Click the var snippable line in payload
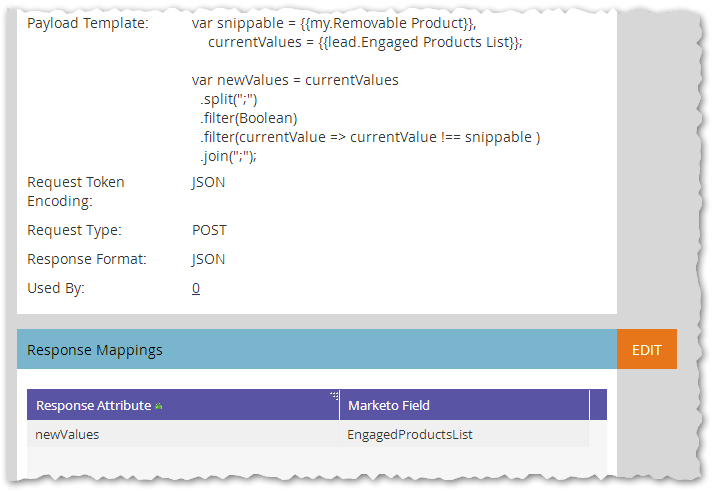 [x=334, y=23]
